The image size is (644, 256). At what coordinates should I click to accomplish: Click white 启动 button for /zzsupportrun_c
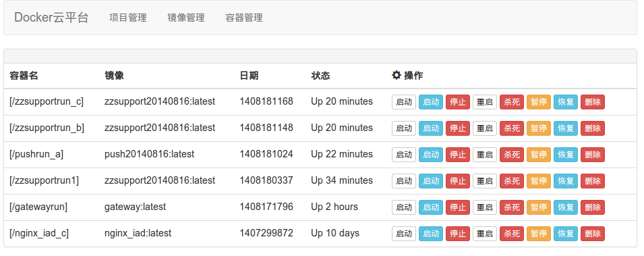tap(404, 102)
